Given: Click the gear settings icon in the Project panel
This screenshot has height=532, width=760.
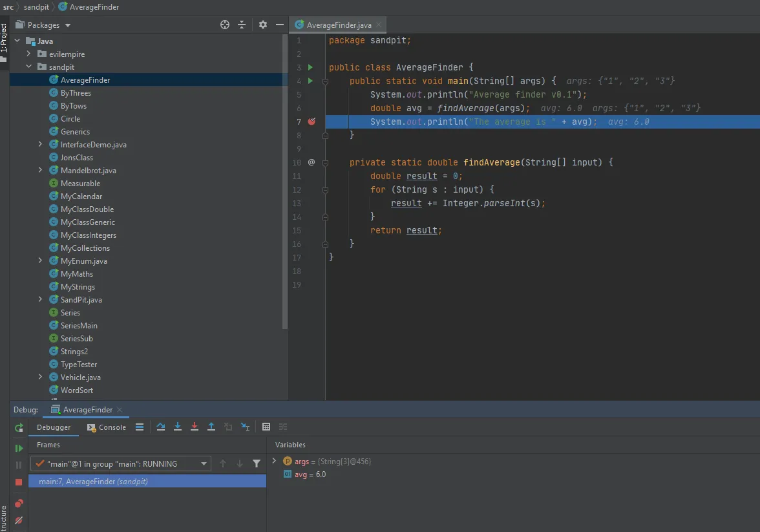Looking at the screenshot, I should coord(263,25).
